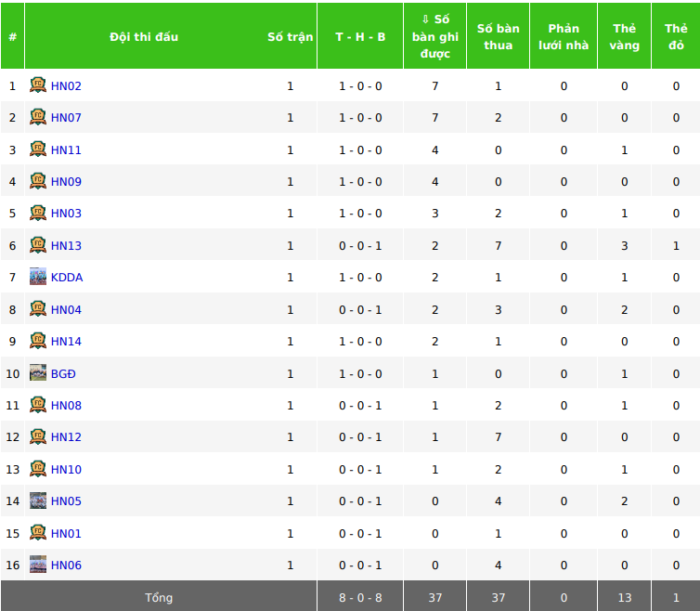
Task: Open the HN03 team link
Action: pos(66,214)
